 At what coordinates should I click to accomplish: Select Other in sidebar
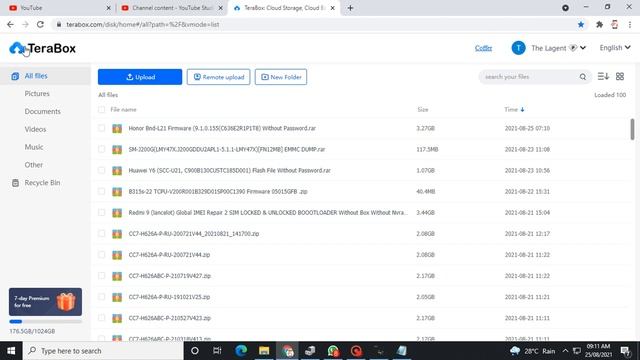[33, 165]
